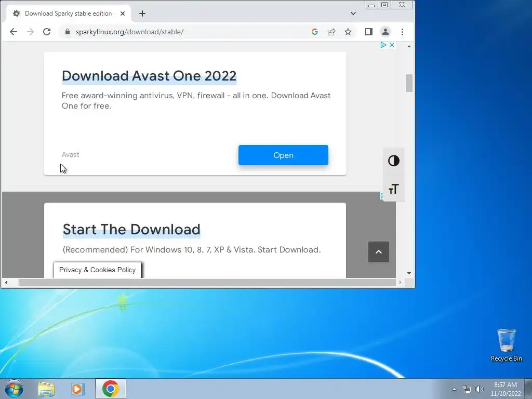The height and width of the screenshot is (399, 532).
Task: Click the Google icon in address bar
Action: (314, 32)
